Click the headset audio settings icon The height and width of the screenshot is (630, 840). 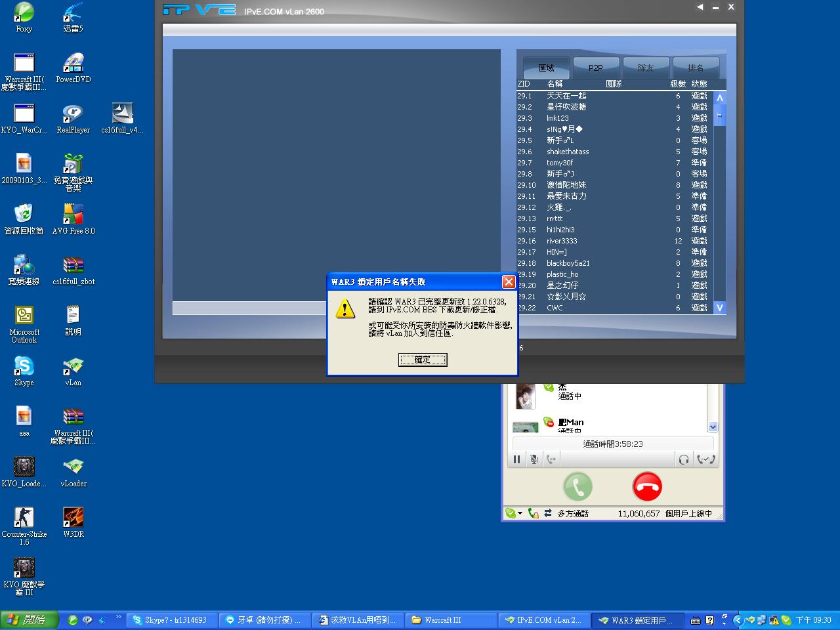(684, 459)
